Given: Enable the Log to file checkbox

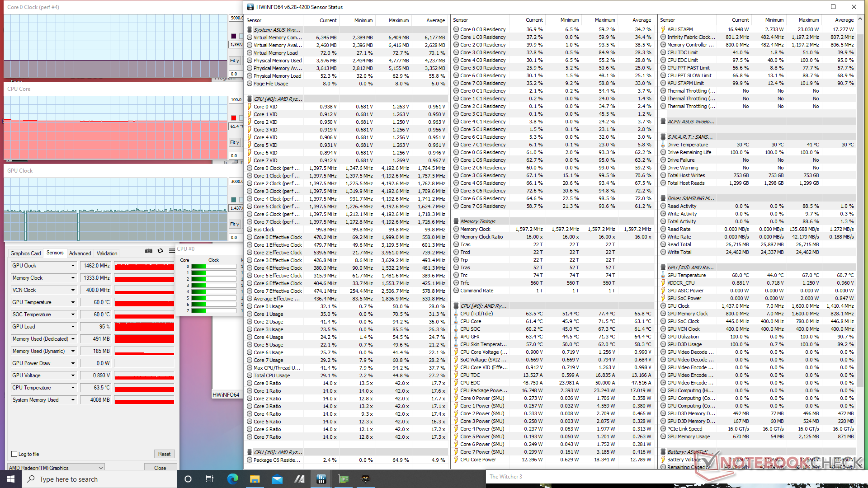Looking at the screenshot, I should coord(14,454).
